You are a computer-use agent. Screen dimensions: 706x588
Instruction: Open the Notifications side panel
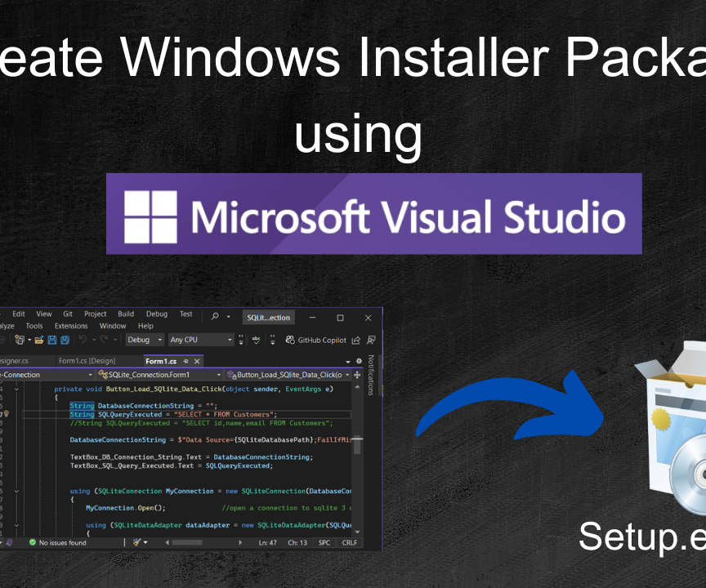click(x=370, y=375)
